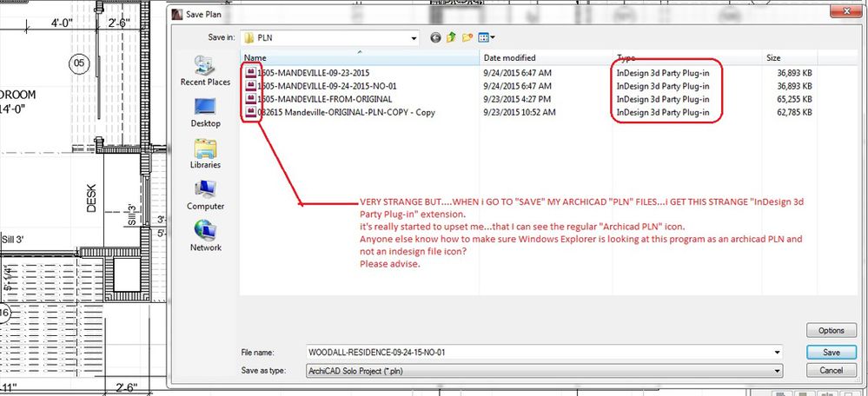868x396 pixels.
Task: Click the Options button
Action: (831, 331)
